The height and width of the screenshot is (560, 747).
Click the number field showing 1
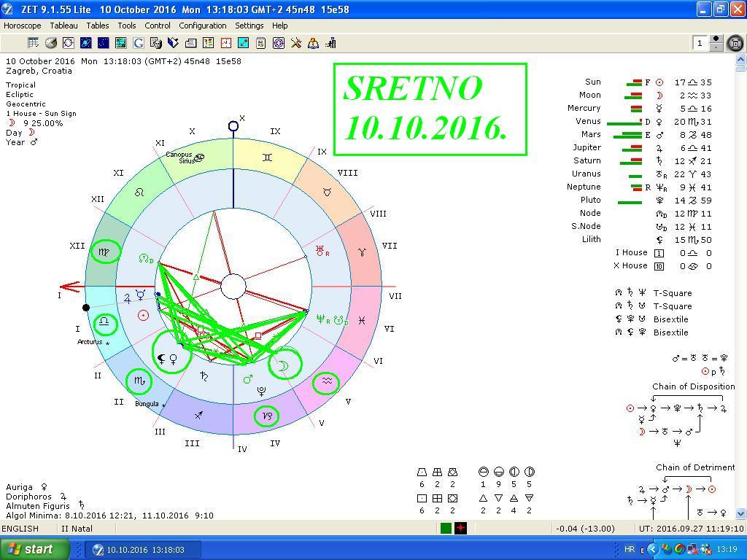pyautogui.click(x=700, y=44)
